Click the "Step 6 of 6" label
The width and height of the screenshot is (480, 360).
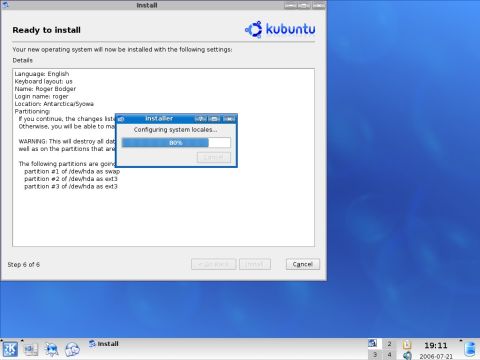[24, 264]
